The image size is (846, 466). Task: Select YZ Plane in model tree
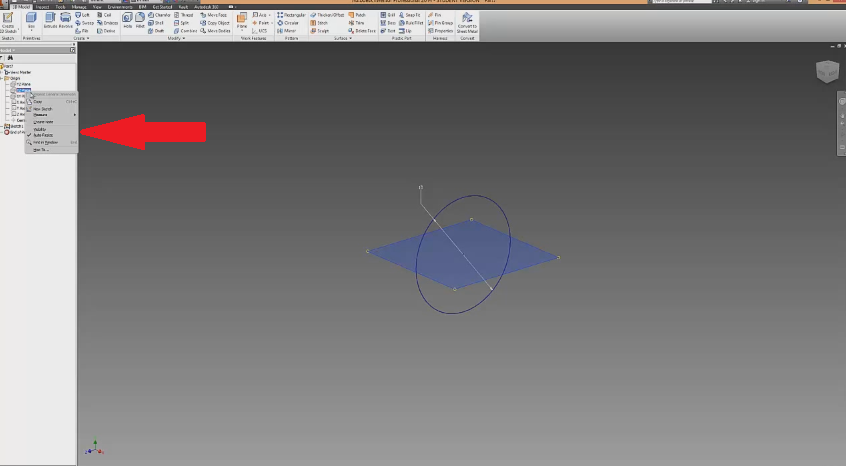pos(23,84)
